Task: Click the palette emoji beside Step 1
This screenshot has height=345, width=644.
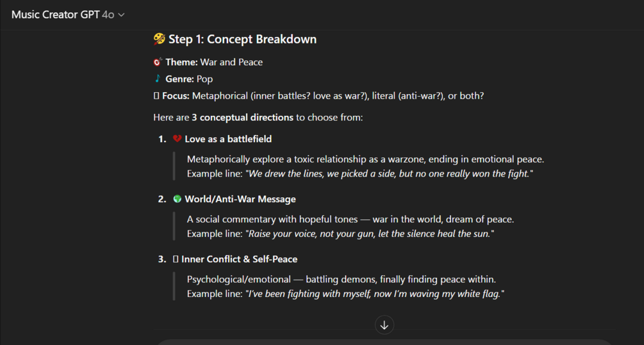Action: [160, 39]
